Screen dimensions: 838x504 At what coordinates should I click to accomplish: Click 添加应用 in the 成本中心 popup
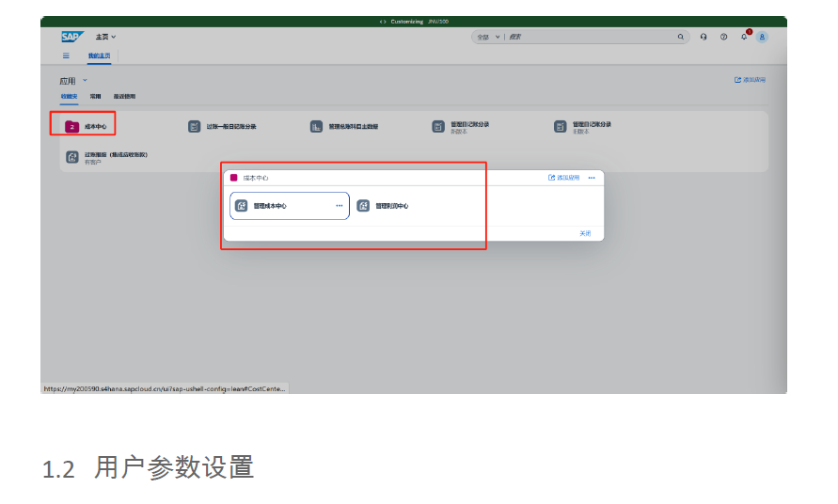click(x=564, y=178)
